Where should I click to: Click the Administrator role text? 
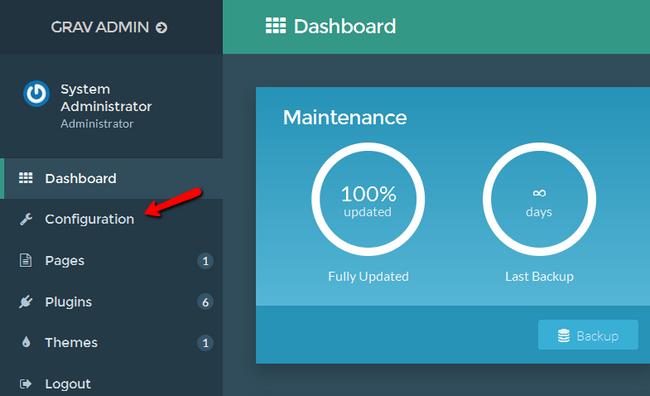tap(97, 124)
